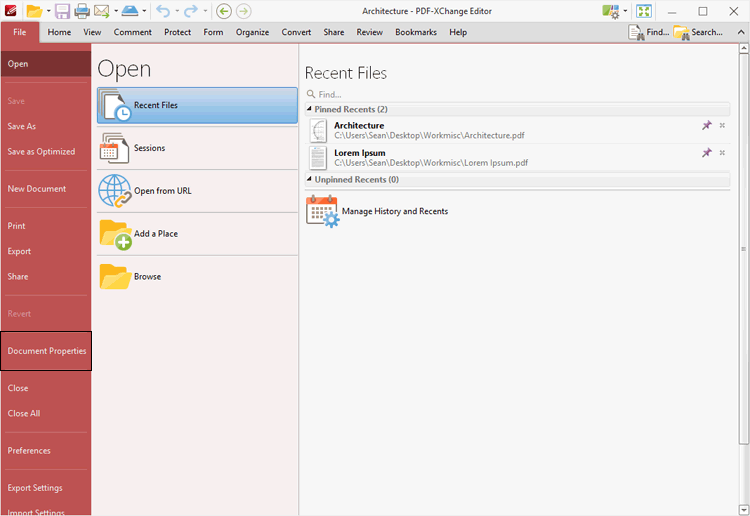Unpin the Lorem Ipsum file from recents
The image size is (750, 516).
tap(707, 153)
